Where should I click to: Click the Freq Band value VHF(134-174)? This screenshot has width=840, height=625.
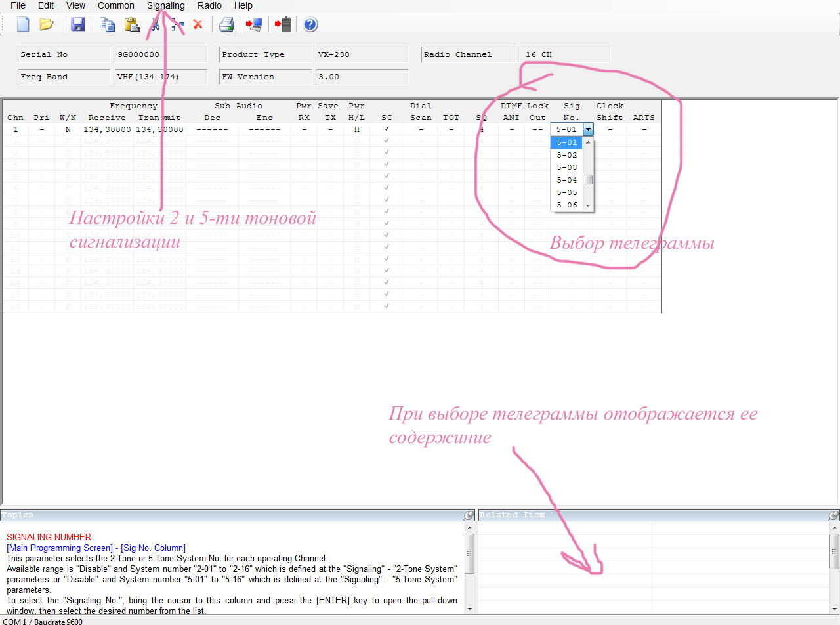[x=161, y=77]
